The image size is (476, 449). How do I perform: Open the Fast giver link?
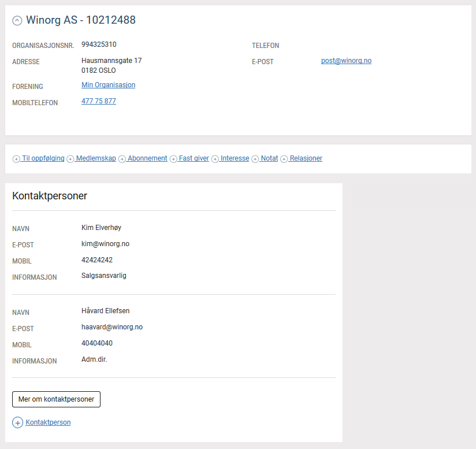point(194,158)
